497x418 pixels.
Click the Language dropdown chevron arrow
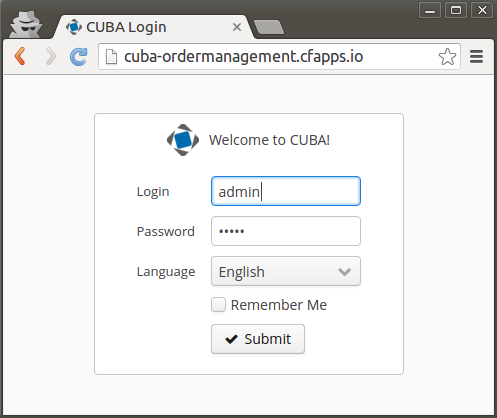344,272
